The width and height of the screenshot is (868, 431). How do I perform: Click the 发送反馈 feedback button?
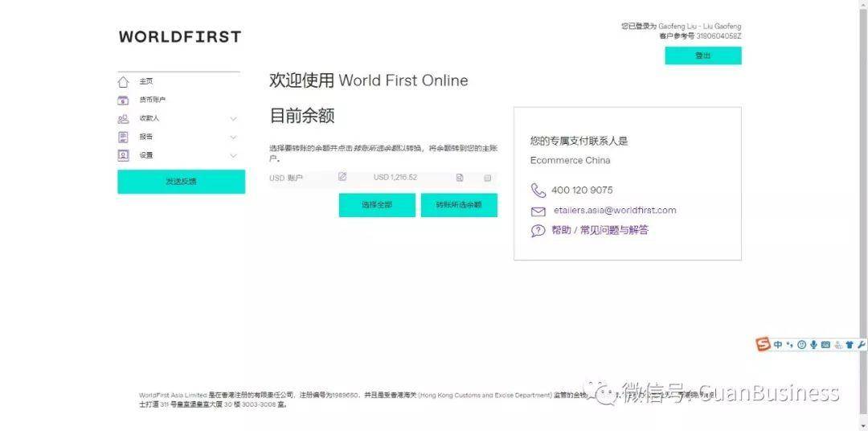click(x=181, y=182)
